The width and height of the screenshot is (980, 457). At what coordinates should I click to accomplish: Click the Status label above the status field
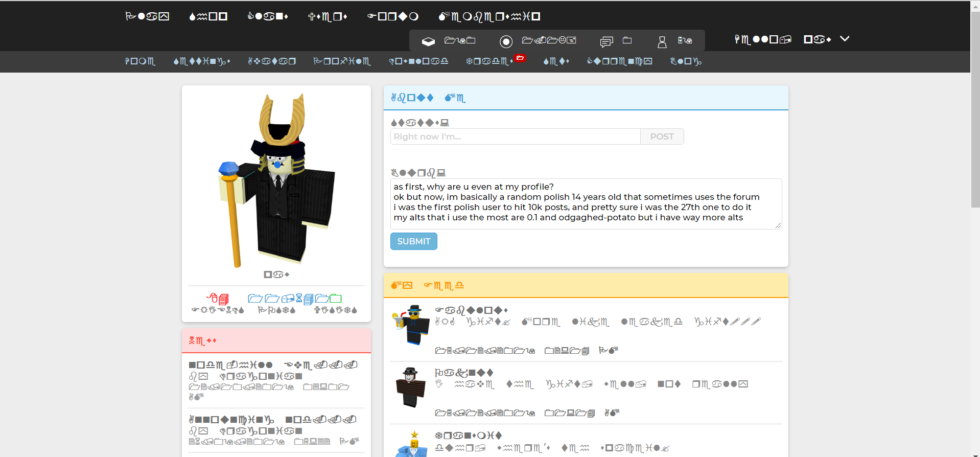click(x=419, y=123)
